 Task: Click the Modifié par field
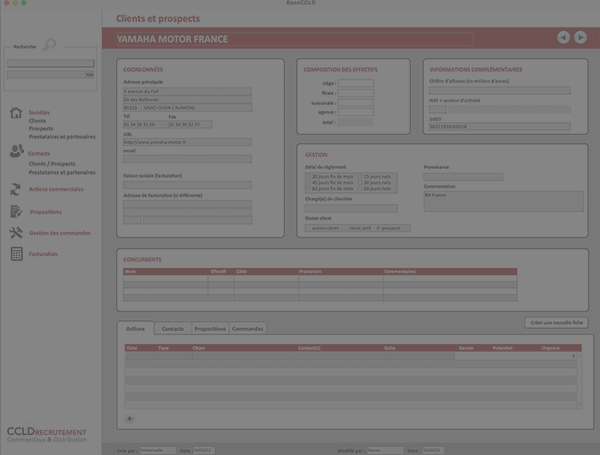385,450
